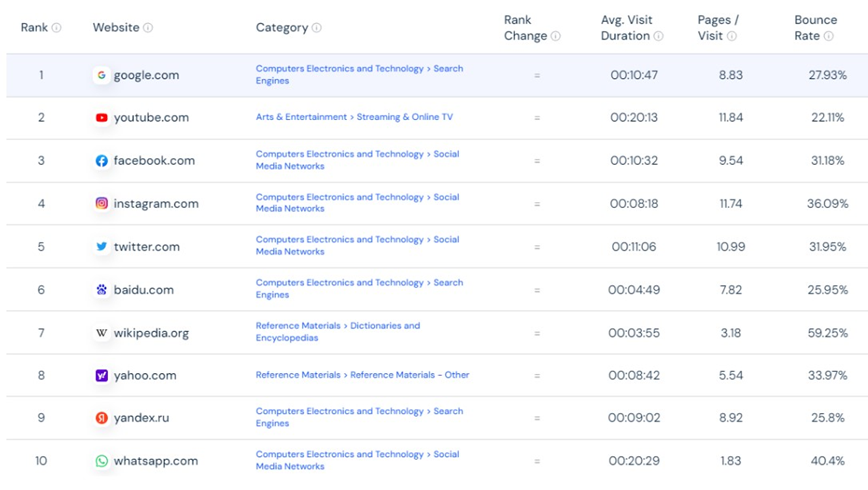Viewport: 868px width, 490px height.
Task: Open the wikipedia.org website entry
Action: coord(151,333)
